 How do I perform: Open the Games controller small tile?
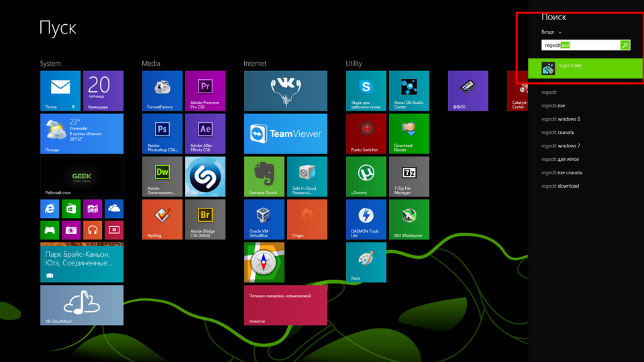[50, 230]
